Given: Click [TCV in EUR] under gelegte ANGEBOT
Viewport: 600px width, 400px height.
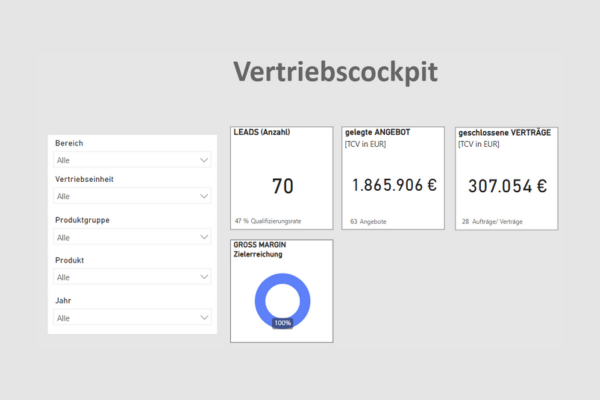Looking at the screenshot, I should (365, 144).
